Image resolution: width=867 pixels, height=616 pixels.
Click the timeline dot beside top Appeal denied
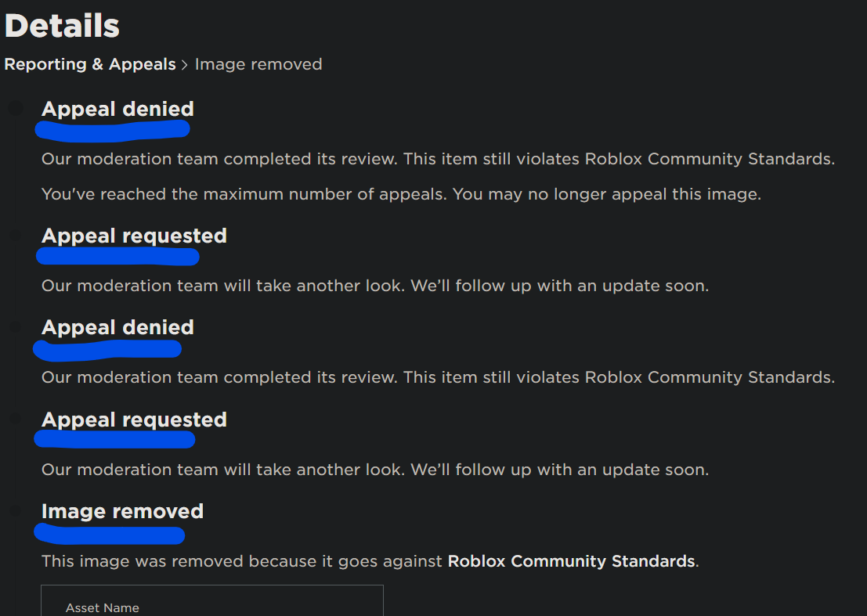[15, 107]
